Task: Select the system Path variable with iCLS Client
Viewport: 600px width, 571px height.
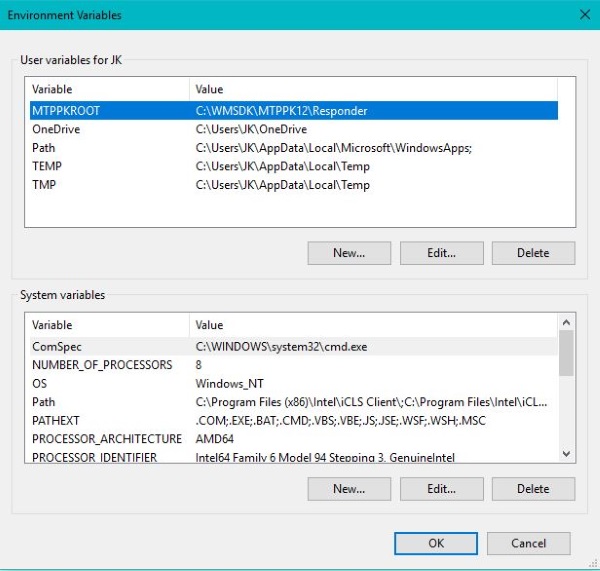Action: point(293,402)
